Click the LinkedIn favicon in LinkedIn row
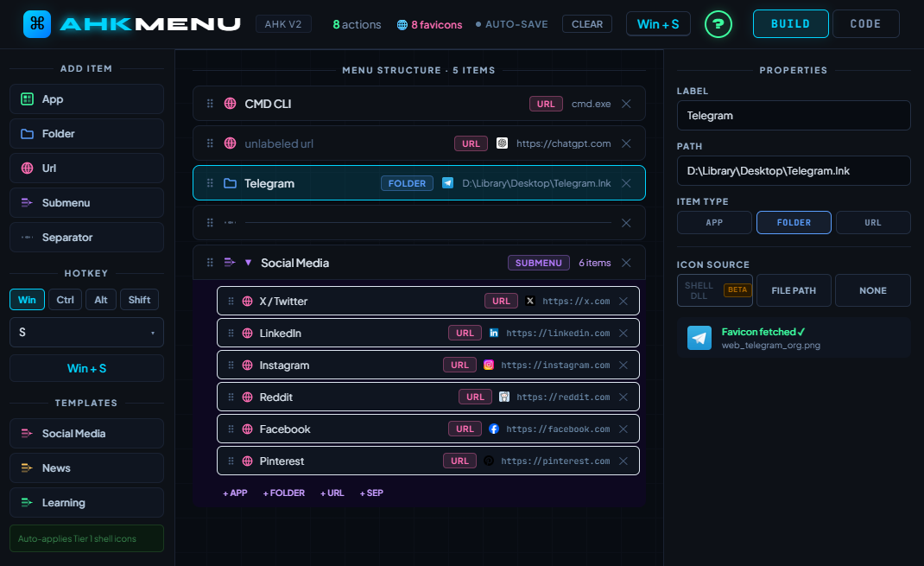 (x=494, y=333)
